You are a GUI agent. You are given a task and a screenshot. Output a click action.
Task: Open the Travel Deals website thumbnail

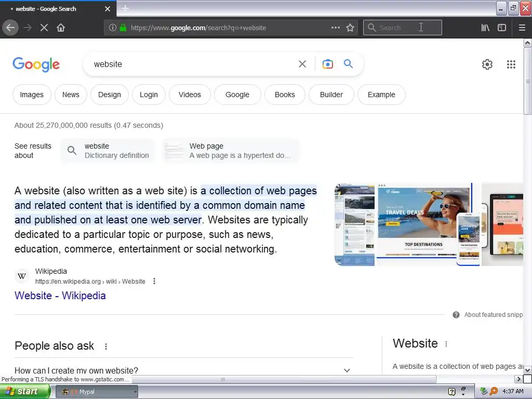[x=429, y=224]
